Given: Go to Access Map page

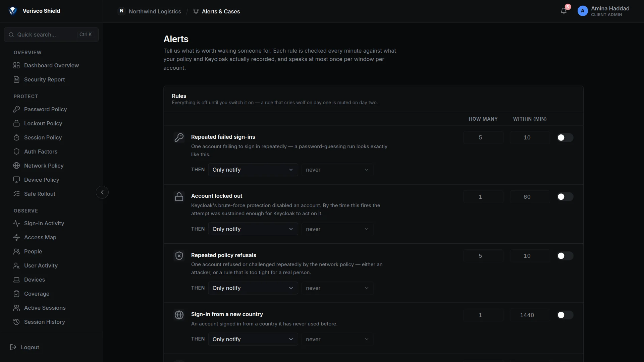Looking at the screenshot, I should pos(40,237).
